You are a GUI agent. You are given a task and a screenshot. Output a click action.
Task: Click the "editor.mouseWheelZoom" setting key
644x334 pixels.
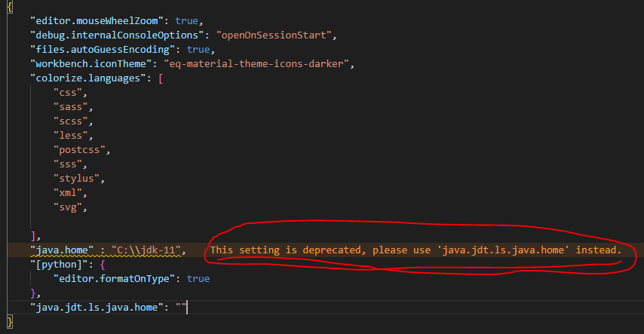point(97,21)
